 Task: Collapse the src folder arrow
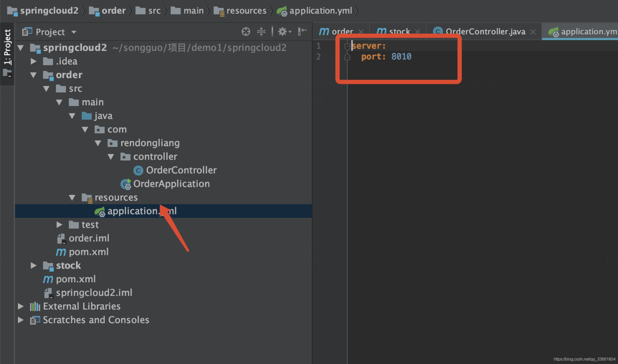click(x=46, y=88)
